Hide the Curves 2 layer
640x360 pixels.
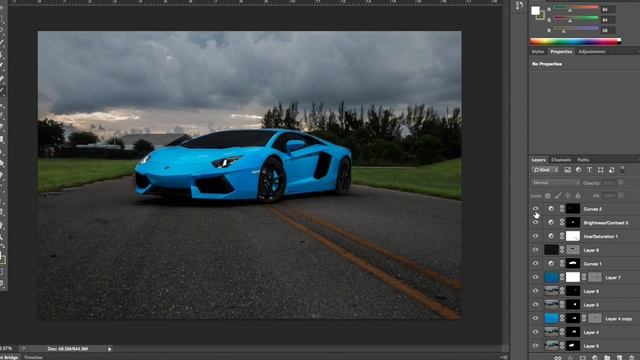coord(535,209)
